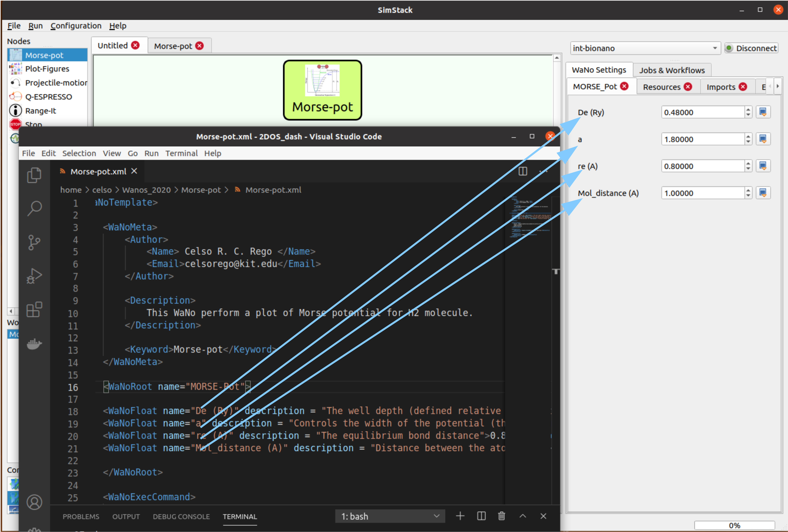The height and width of the screenshot is (532, 788).
Task: Open SimStack File menu
Action: point(14,26)
